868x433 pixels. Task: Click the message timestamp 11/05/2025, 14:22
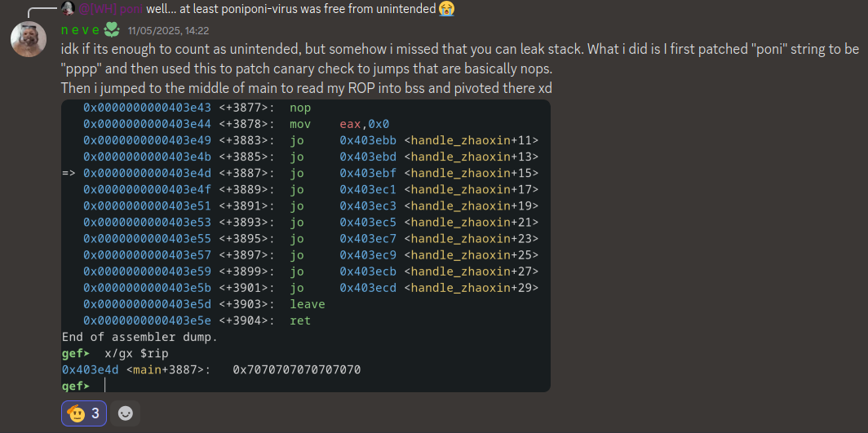point(168,30)
